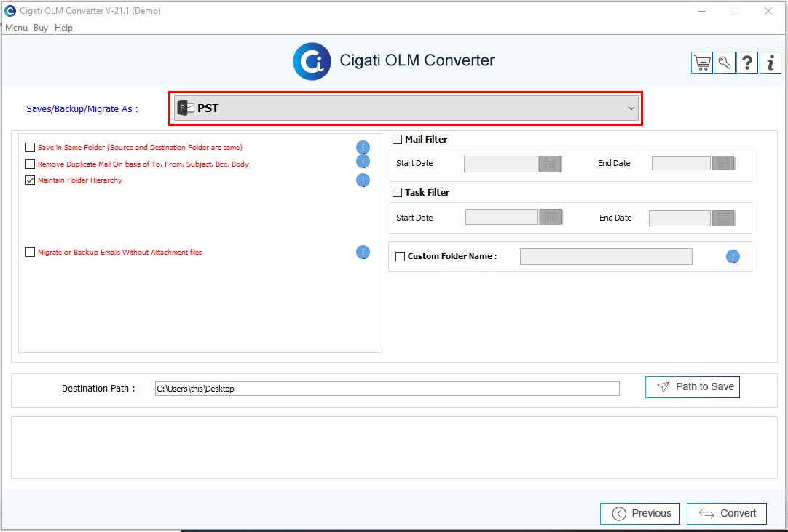The height and width of the screenshot is (532, 788).
Task: Click the Custom Folder Name text field
Action: [x=606, y=256]
